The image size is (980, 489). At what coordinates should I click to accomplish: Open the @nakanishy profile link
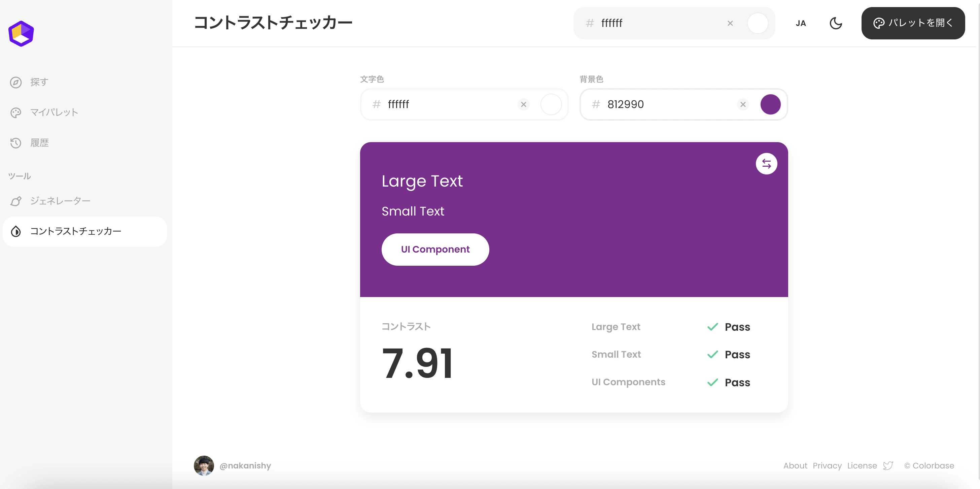pyautogui.click(x=245, y=466)
